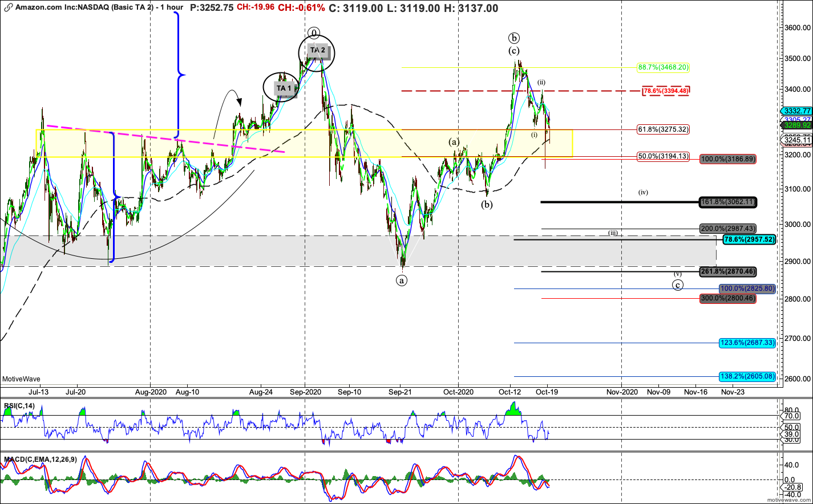The height and width of the screenshot is (504, 813).
Task: Select the TA 1 annotation label
Action: 284,88
